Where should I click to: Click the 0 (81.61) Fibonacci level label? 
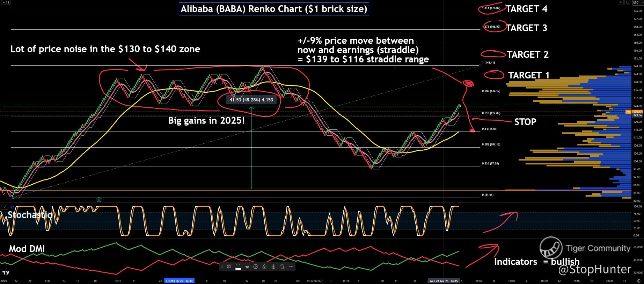[488, 194]
